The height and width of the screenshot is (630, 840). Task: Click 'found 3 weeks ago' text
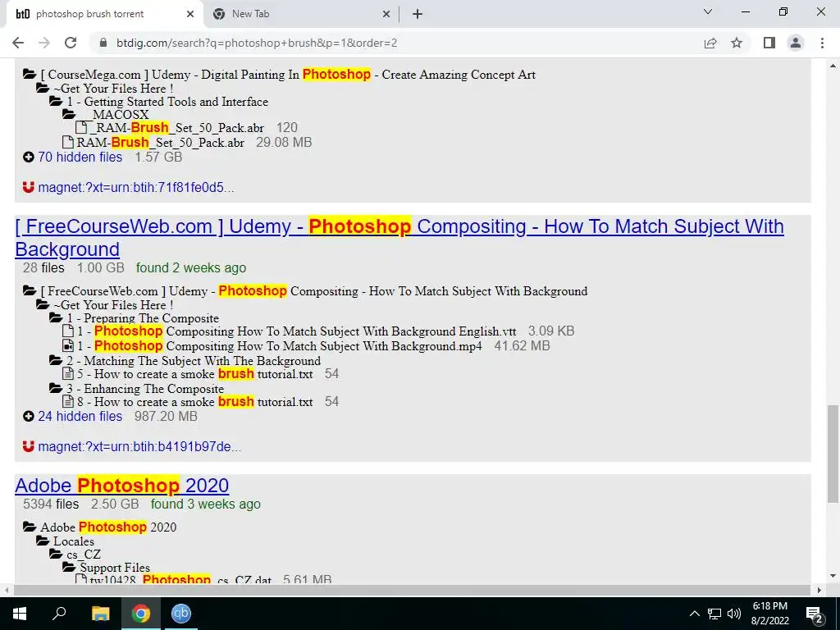pos(206,504)
